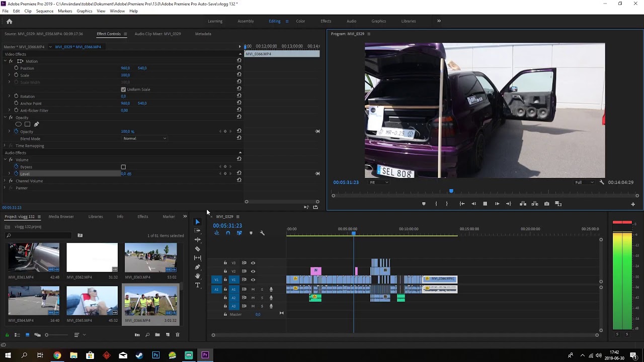The width and height of the screenshot is (644, 362).
Task: Click the free draw bezier mask pen
Action: click(x=36, y=124)
